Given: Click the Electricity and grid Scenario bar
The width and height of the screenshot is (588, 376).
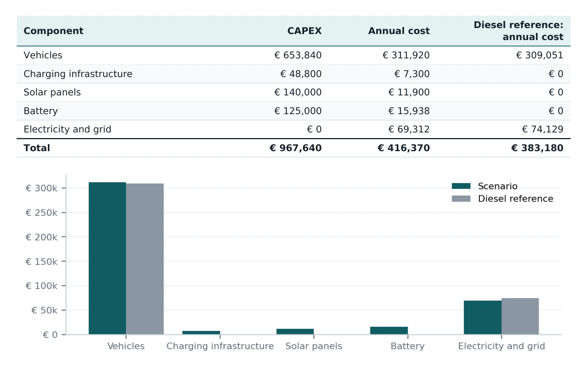Looking at the screenshot, I should coord(483,317).
